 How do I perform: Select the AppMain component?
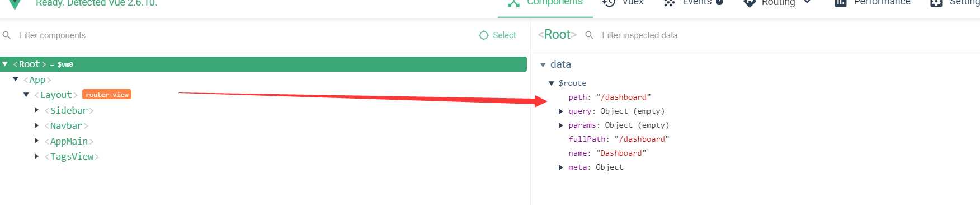tap(69, 141)
